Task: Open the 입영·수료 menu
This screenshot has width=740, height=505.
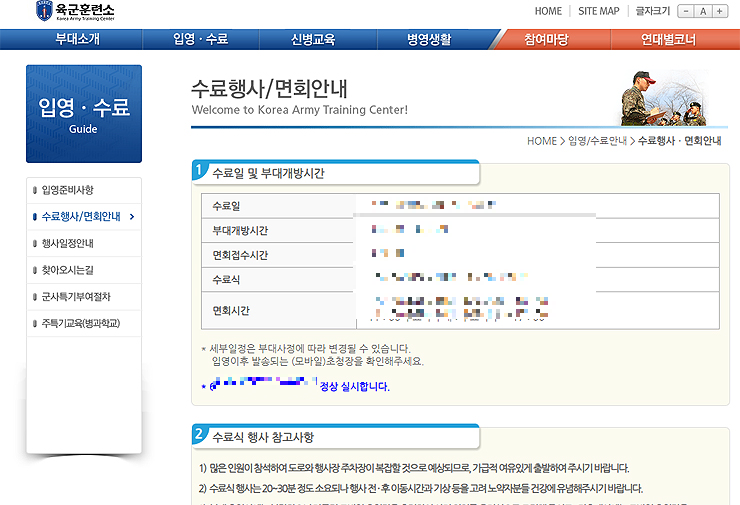Action: pos(201,39)
